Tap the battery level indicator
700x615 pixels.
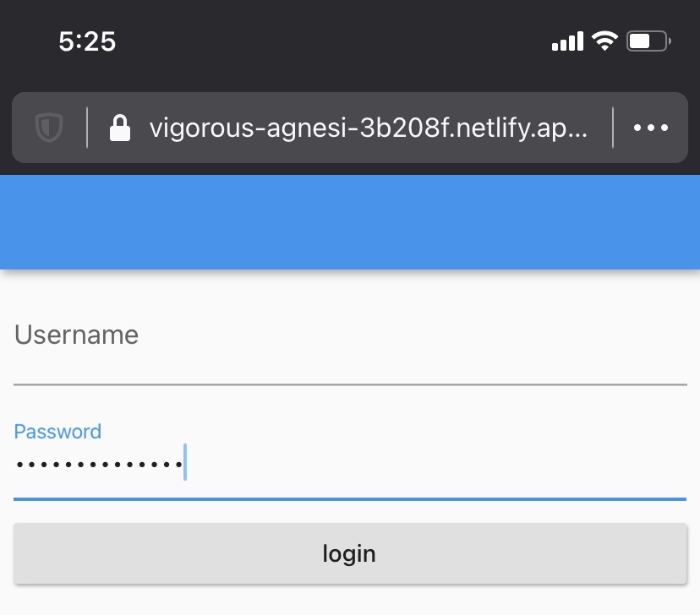[646, 41]
